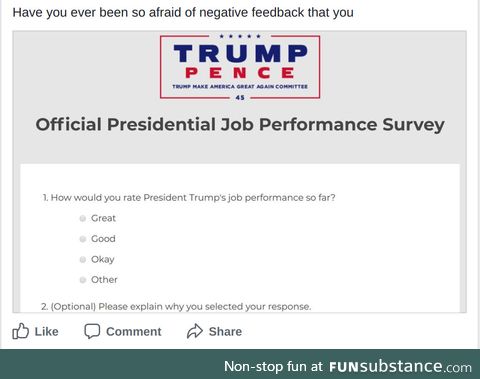480x379 pixels.
Task: Choose the Okay radio option
Action: click(83, 259)
